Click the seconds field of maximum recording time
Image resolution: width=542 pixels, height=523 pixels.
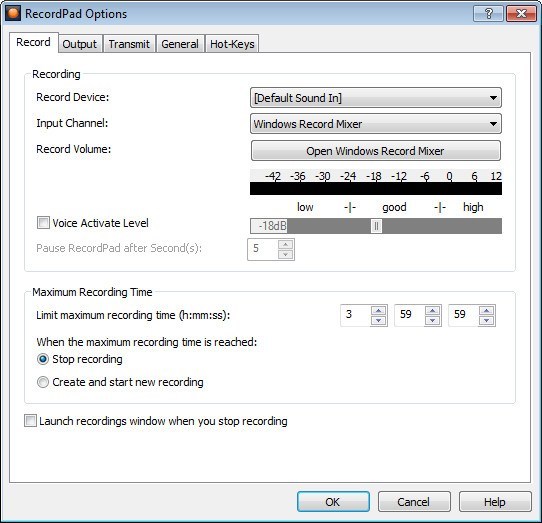point(464,315)
